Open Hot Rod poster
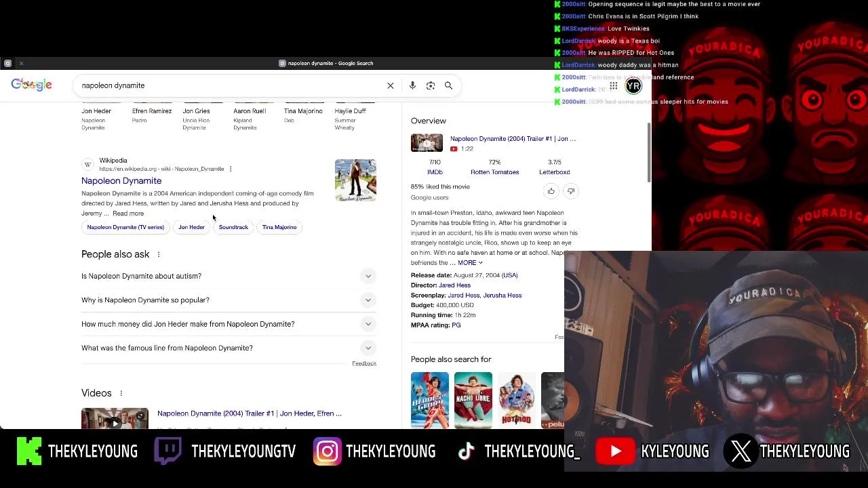This screenshot has height=488, width=868. pos(517,400)
